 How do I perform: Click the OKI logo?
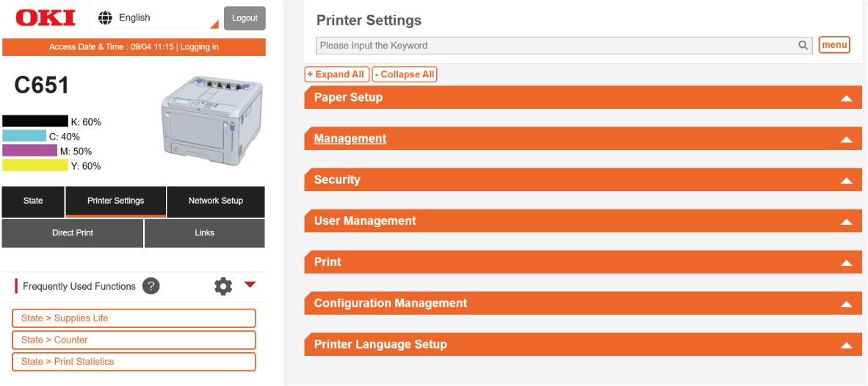[45, 18]
